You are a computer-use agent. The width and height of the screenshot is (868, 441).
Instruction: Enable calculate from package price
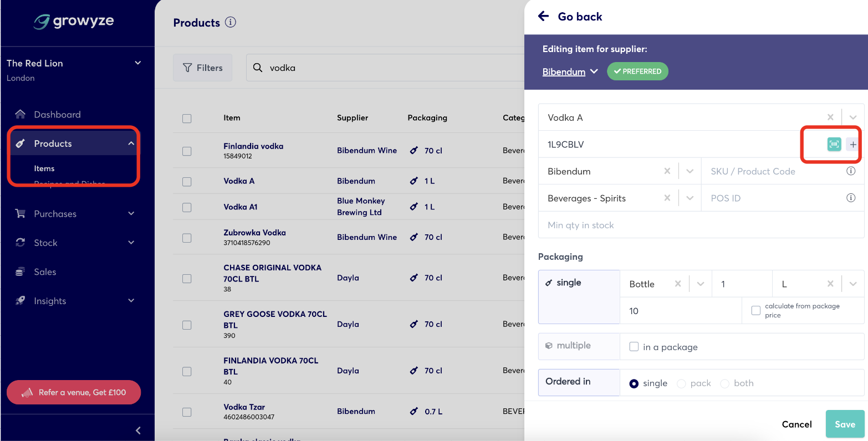coord(755,310)
